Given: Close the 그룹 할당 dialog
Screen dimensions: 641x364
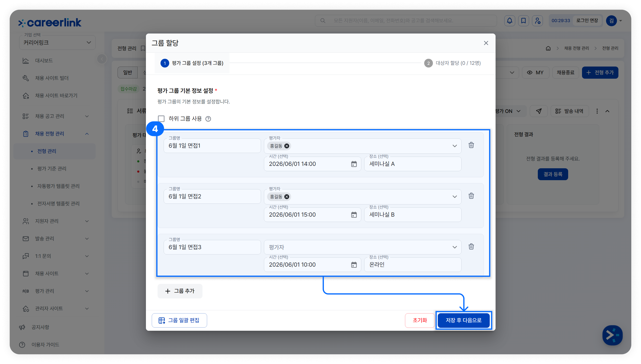Looking at the screenshot, I should (x=486, y=43).
